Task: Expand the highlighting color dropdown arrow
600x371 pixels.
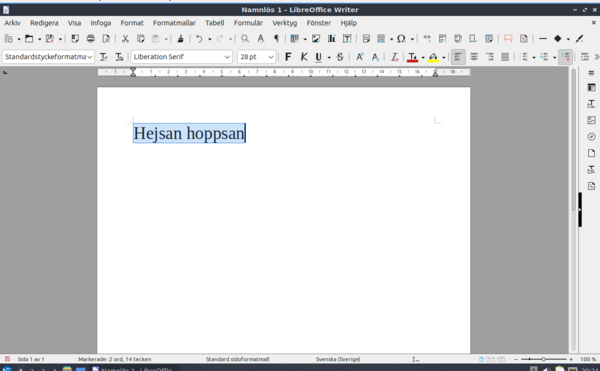Action: (443, 57)
